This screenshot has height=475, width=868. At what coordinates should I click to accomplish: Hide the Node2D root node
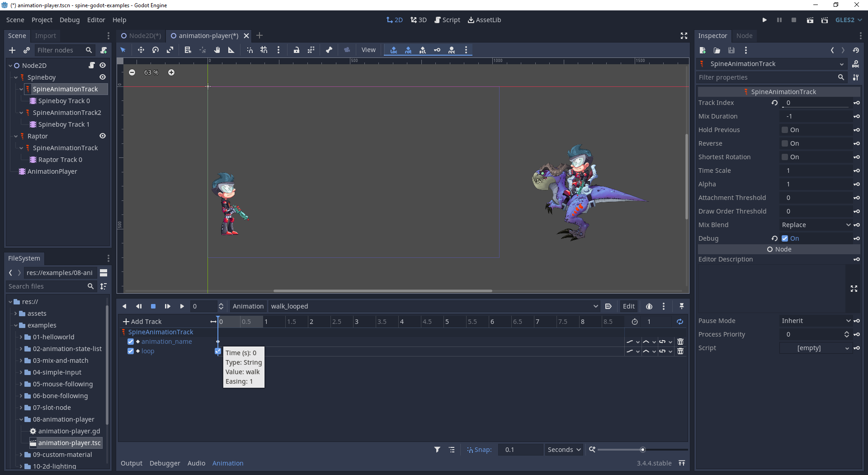103,66
